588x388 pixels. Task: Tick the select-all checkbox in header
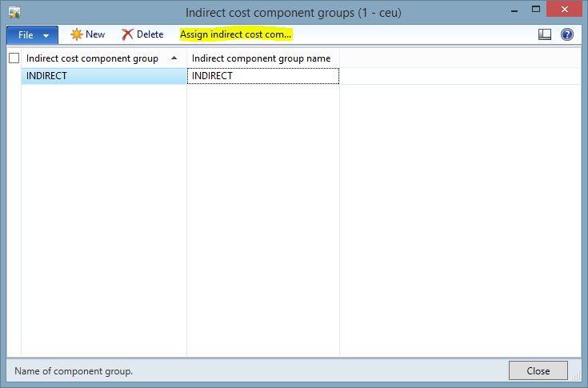click(x=14, y=58)
